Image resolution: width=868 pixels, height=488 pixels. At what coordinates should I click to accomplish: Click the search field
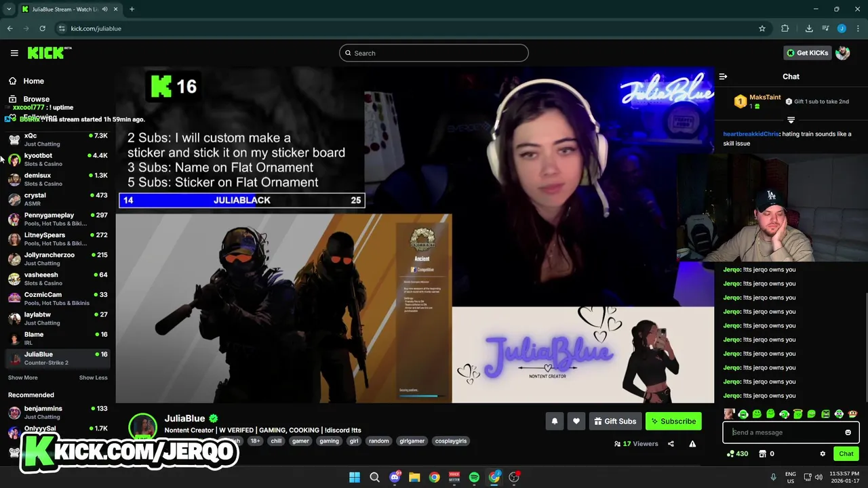click(x=434, y=53)
